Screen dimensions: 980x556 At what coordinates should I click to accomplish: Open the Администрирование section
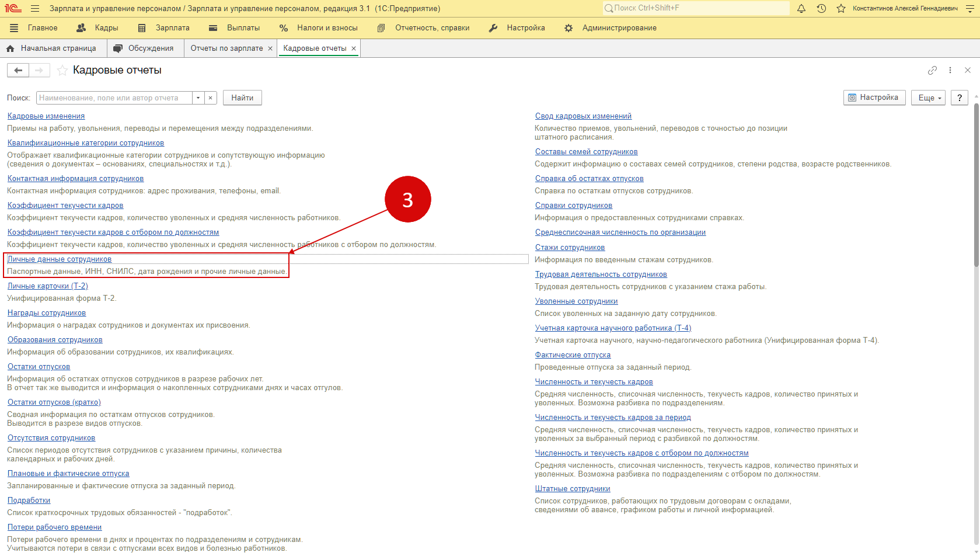coord(610,28)
